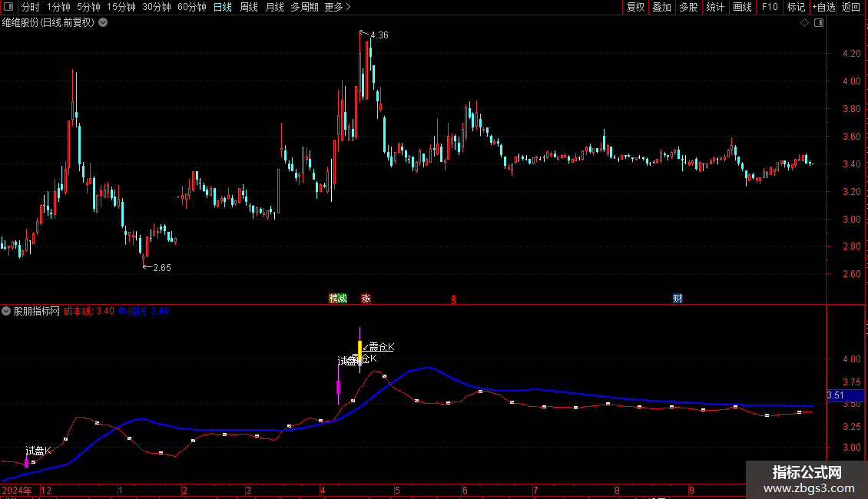Open the 多股 multi-stock view
This screenshot has width=868, height=499.
[689, 7]
